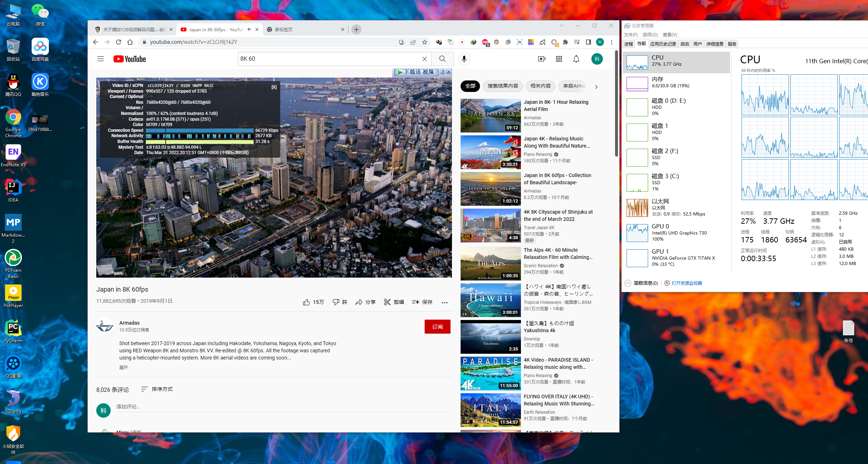Toggle Chrome side panel icon

coord(588,42)
